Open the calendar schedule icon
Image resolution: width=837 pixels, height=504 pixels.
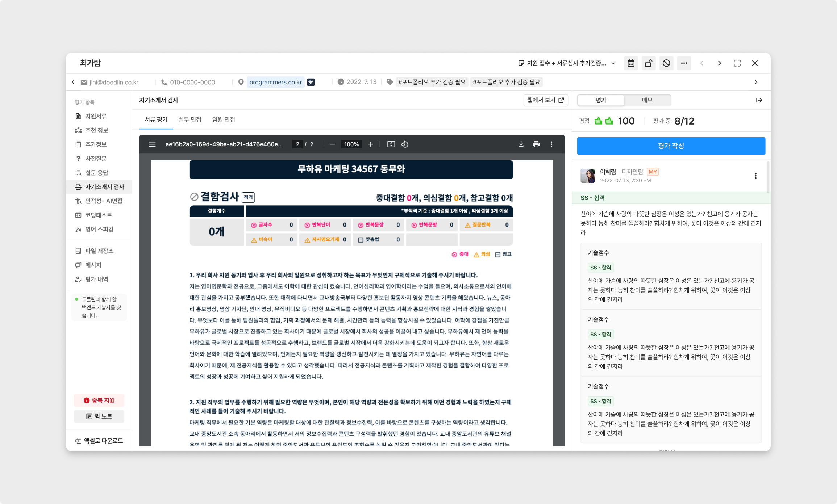point(631,63)
